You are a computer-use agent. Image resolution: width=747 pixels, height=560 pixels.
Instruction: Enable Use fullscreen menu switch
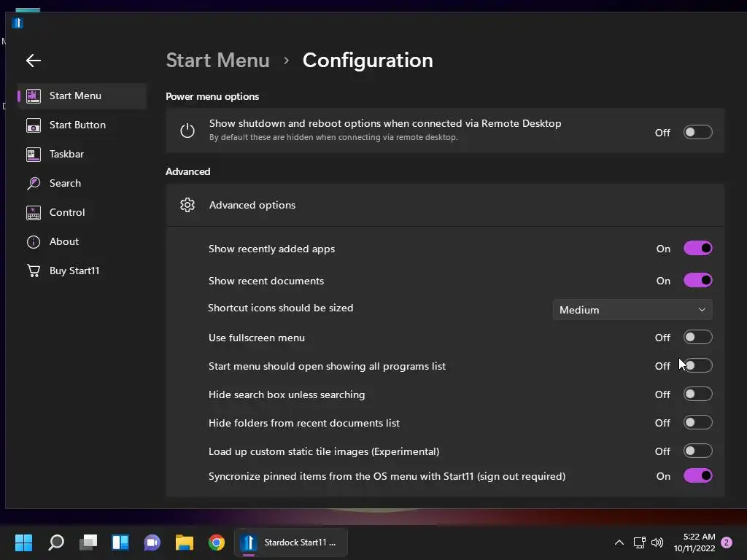coord(697,337)
